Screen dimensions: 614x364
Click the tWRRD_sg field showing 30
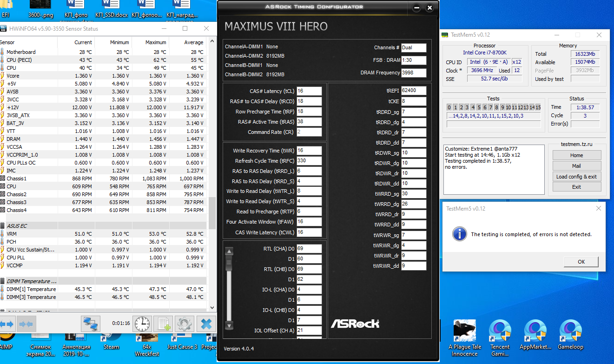pos(414,194)
